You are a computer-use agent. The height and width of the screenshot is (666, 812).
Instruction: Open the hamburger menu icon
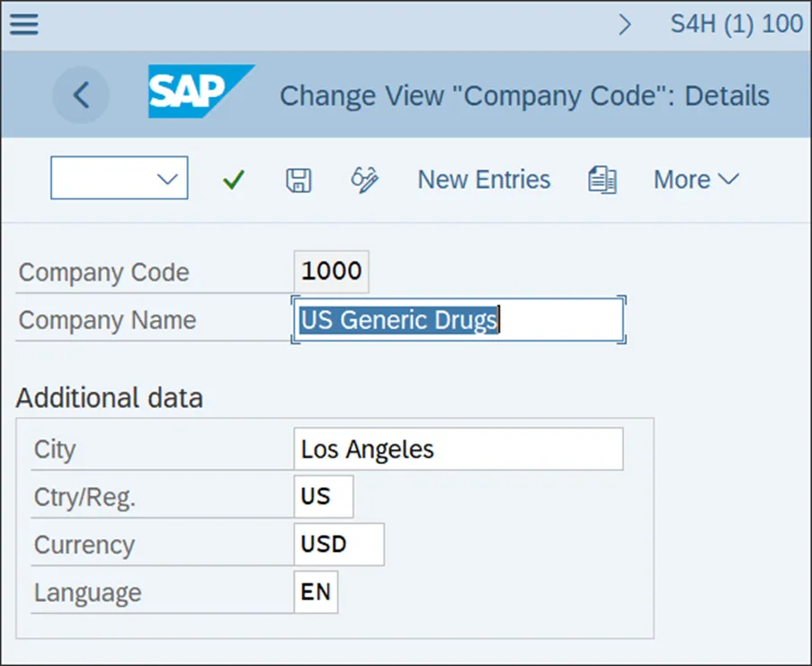point(23,24)
